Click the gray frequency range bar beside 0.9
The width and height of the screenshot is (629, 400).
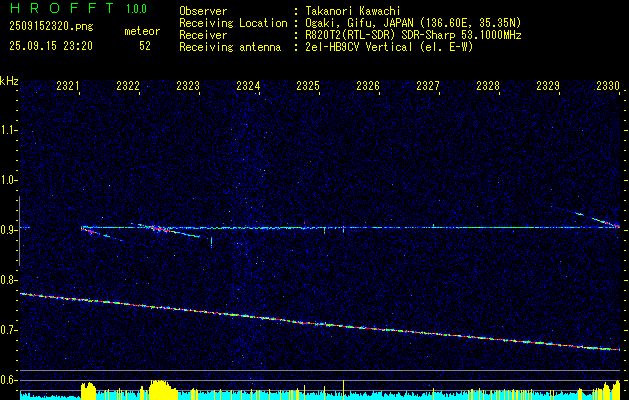click(x=19, y=231)
